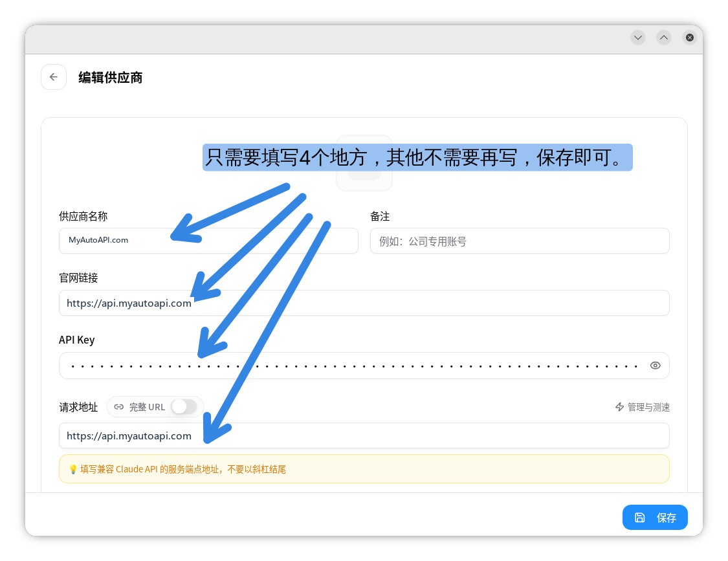Focus the 备注 input field
Image resolution: width=728 pixels, height=561 pixels.
click(520, 241)
